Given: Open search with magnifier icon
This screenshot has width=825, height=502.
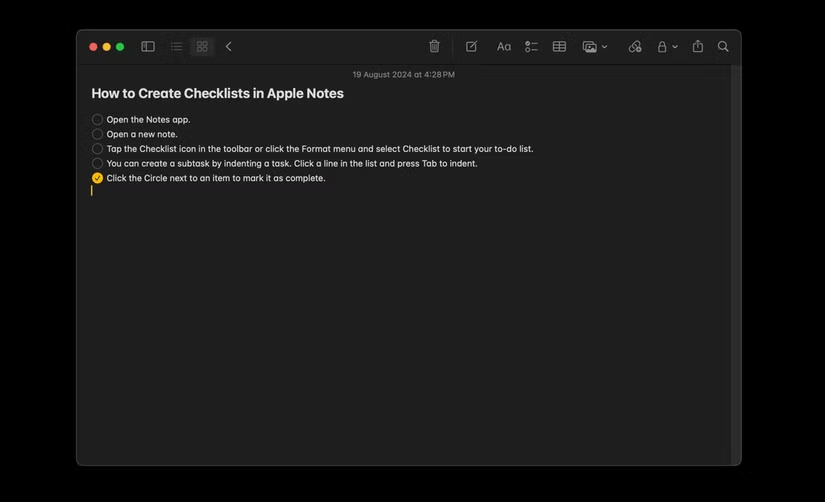Looking at the screenshot, I should pos(723,47).
